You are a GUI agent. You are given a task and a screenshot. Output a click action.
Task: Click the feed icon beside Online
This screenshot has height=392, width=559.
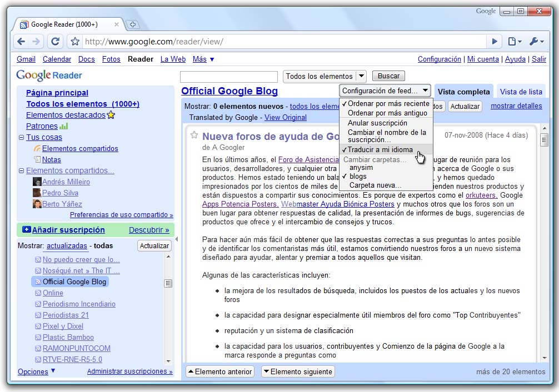[38, 293]
